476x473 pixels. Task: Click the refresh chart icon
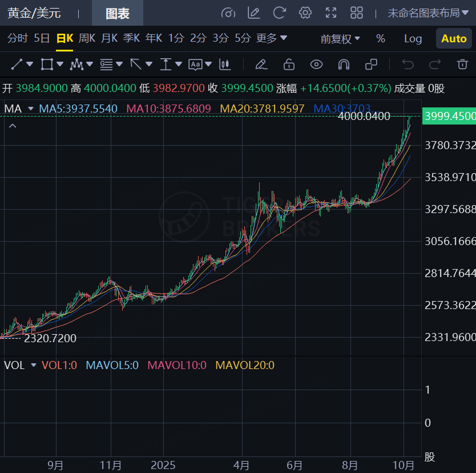click(x=280, y=13)
